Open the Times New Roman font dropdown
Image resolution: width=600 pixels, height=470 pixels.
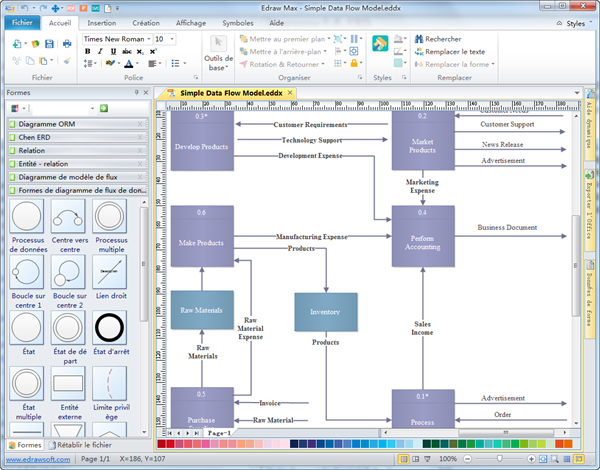coord(147,39)
